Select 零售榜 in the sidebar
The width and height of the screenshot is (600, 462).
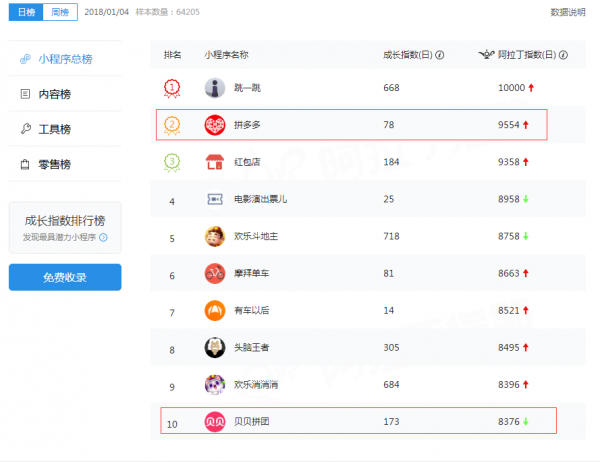[x=65, y=165]
